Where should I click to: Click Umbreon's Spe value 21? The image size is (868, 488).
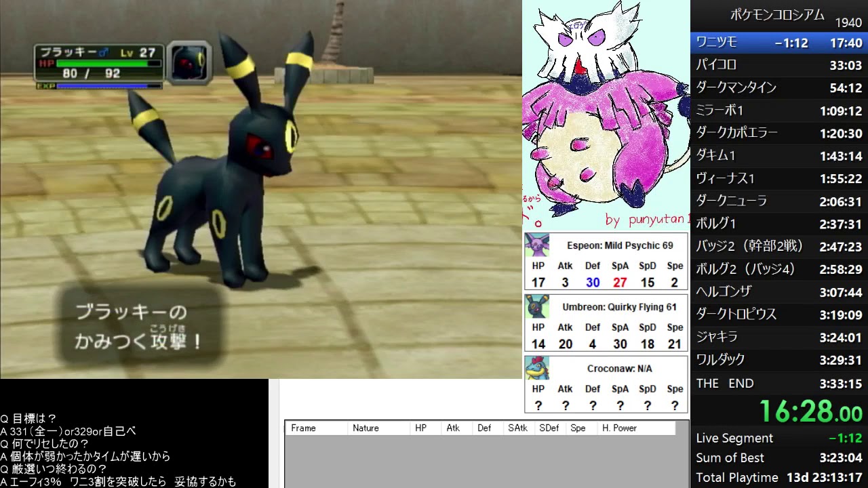674,344
